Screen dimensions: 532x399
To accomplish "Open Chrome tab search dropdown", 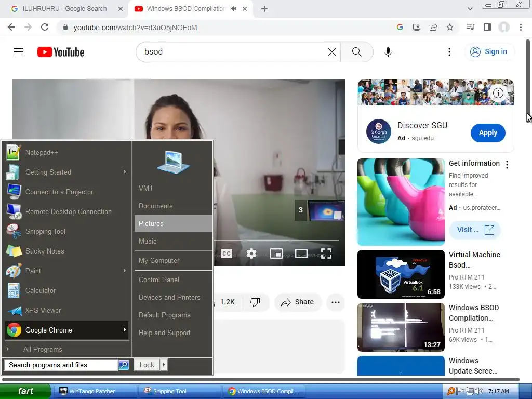I will pyautogui.click(x=470, y=9).
